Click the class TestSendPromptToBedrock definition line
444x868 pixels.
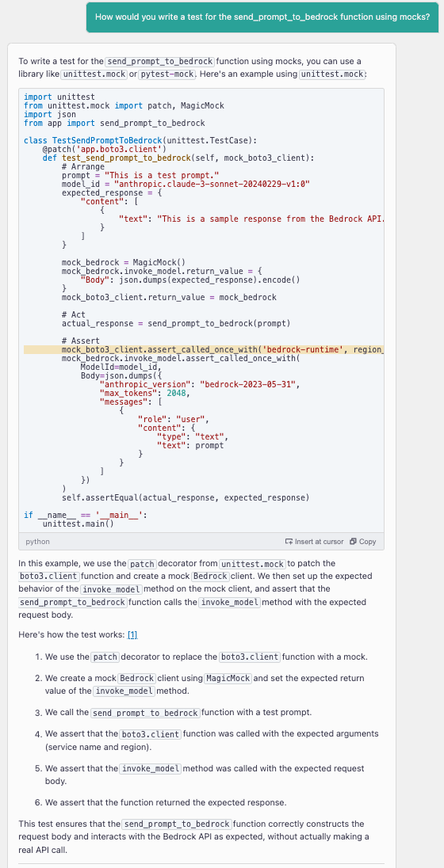click(x=140, y=141)
